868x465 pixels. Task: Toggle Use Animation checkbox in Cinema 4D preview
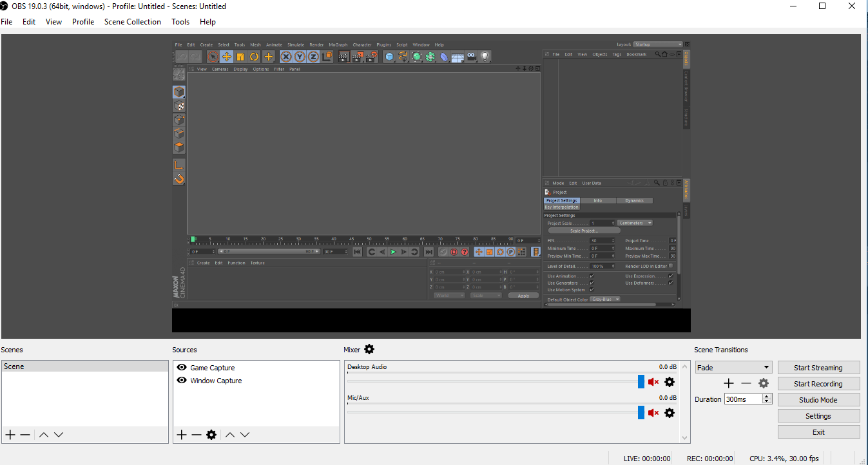tap(592, 276)
